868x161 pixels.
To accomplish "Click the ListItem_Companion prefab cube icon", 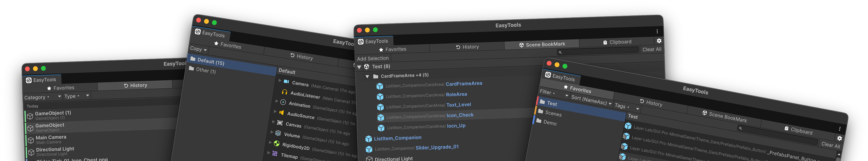I will pos(369,139).
